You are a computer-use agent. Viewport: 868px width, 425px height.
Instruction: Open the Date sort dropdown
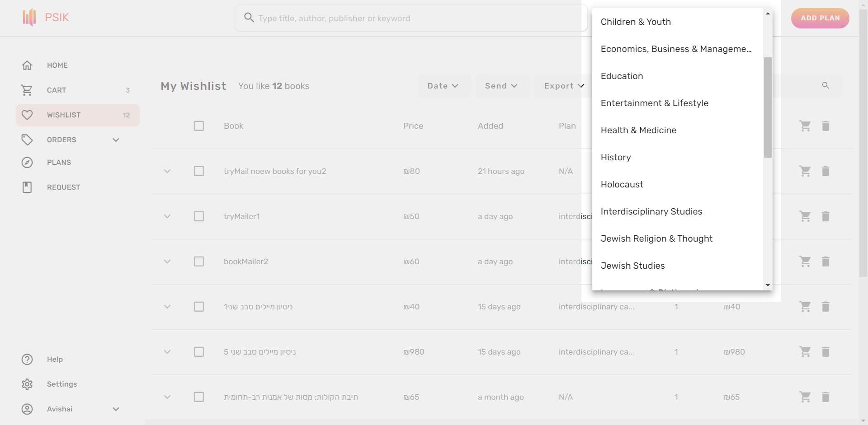pos(443,86)
